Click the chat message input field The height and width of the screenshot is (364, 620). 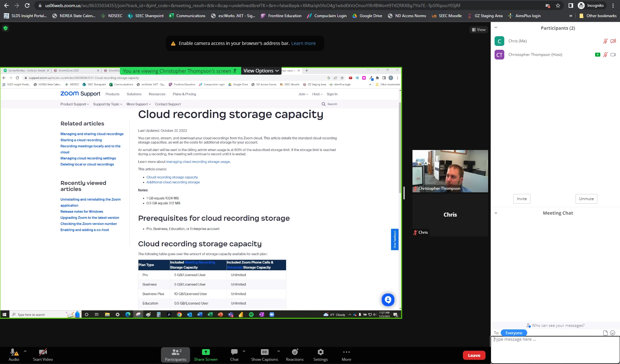point(555,350)
